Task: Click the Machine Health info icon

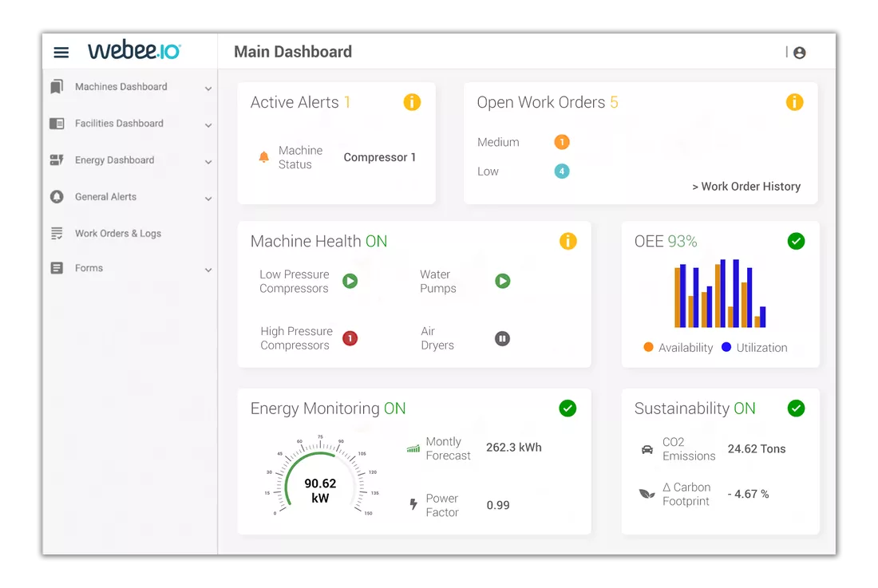Action: 568,241
